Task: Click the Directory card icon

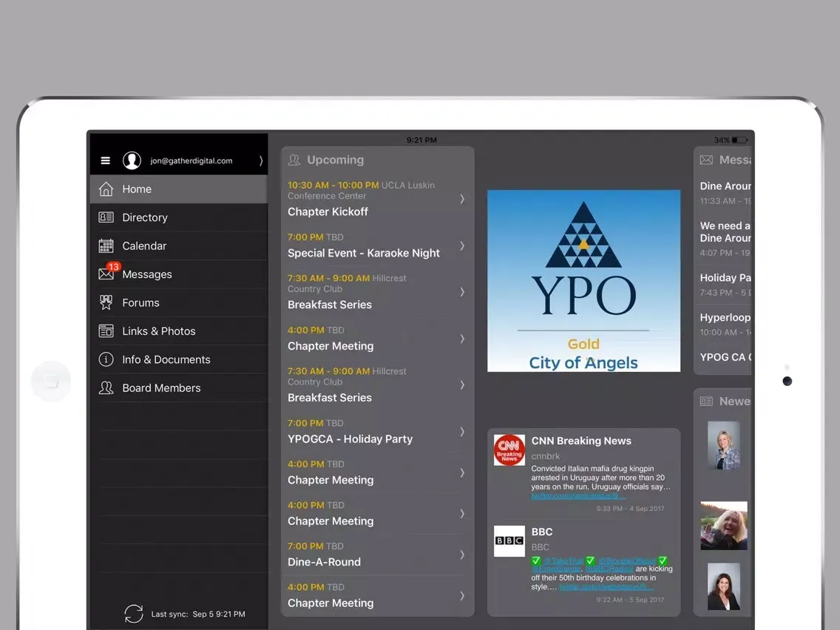Action: pyautogui.click(x=106, y=217)
